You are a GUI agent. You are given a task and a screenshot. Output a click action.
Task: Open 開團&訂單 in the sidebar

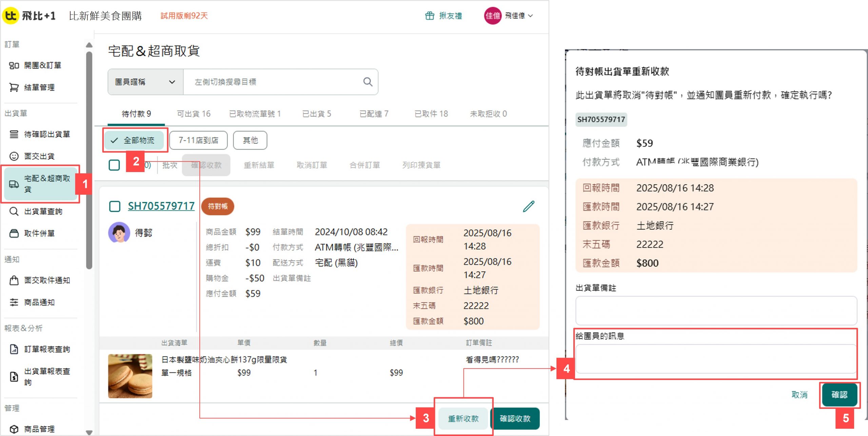pos(42,65)
